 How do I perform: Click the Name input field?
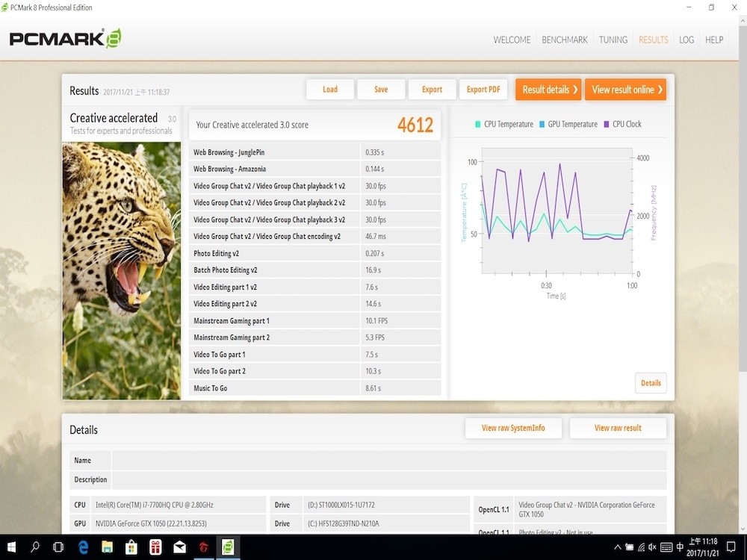tap(388, 461)
